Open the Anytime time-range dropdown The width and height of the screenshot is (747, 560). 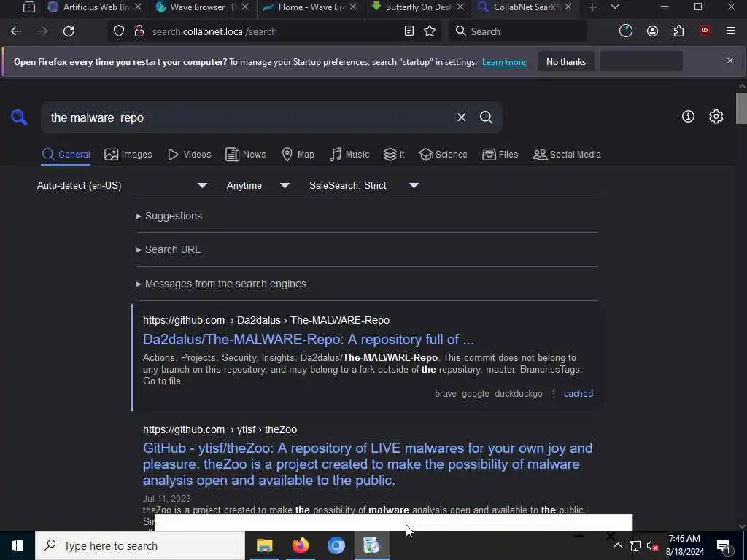(258, 186)
